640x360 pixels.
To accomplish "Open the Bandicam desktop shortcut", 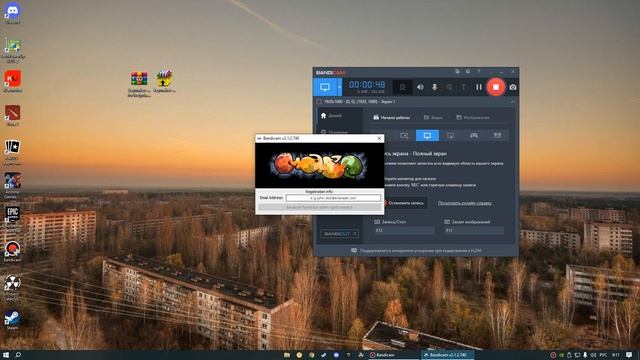I will coord(12,251).
